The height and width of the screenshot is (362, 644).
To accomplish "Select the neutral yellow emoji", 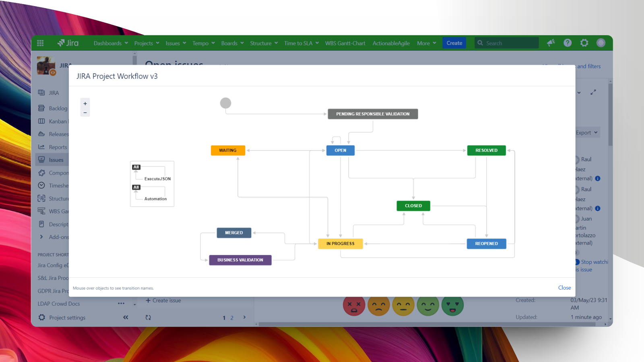I will coord(403,306).
